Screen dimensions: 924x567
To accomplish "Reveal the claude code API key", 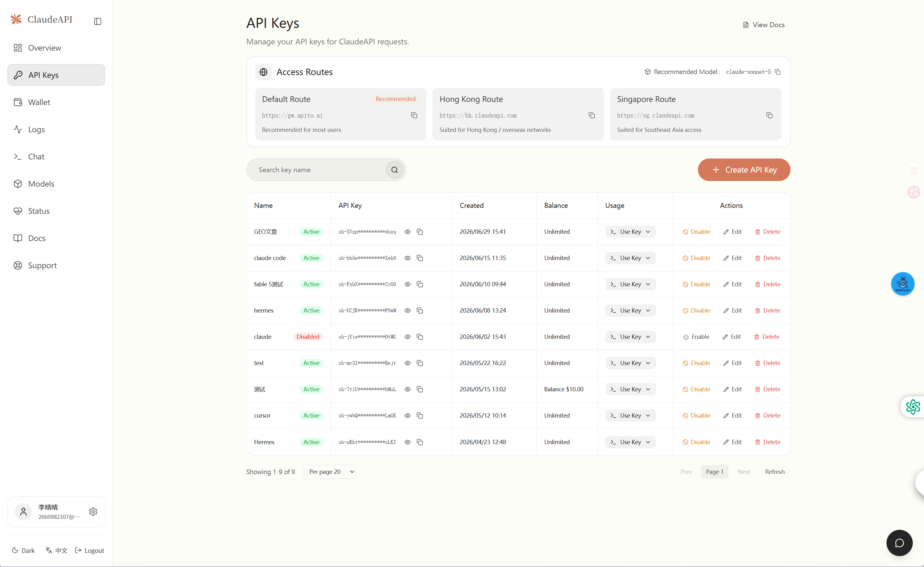I will 407,258.
